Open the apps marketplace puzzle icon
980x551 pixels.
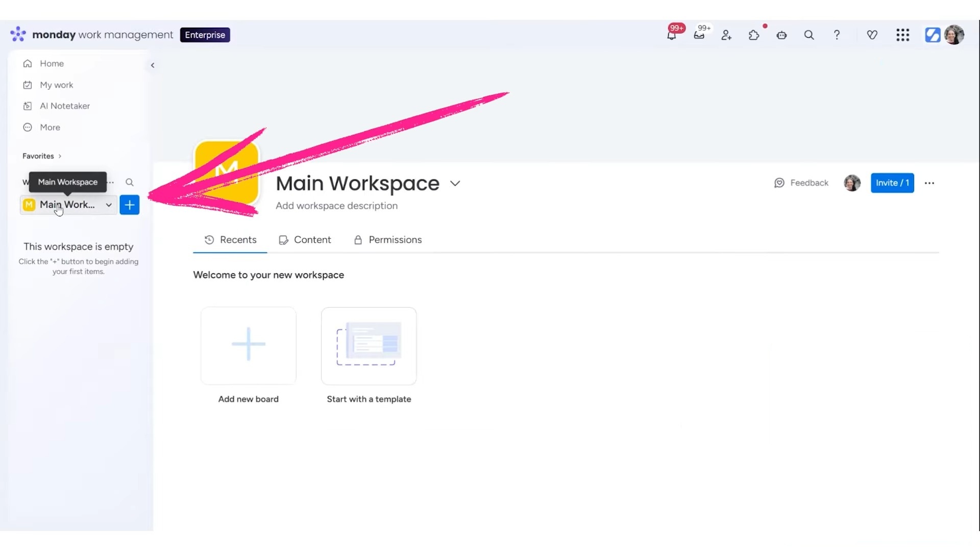point(754,35)
